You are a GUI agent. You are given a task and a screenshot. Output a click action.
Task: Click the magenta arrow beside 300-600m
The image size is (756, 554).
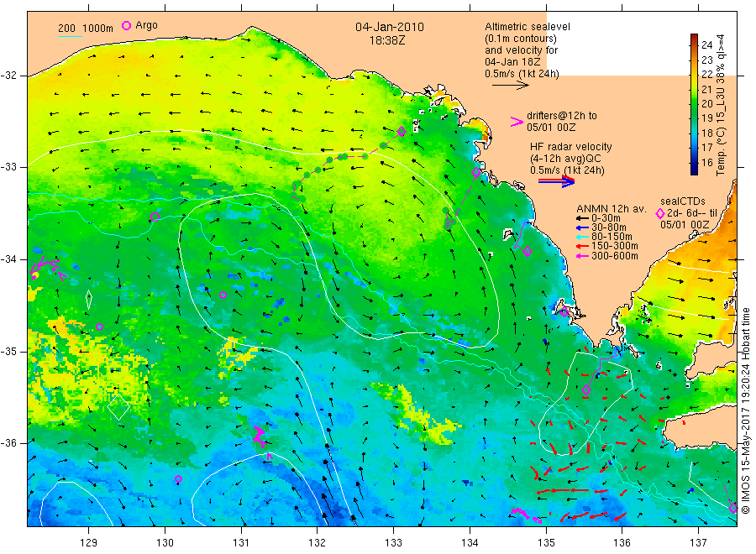[584, 256]
